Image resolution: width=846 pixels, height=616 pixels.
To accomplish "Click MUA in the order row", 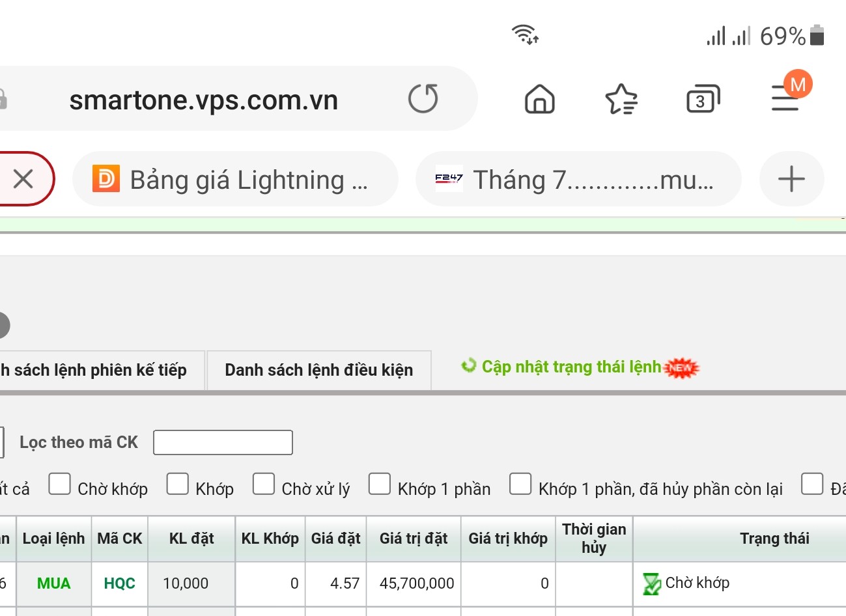I will click(x=53, y=583).
